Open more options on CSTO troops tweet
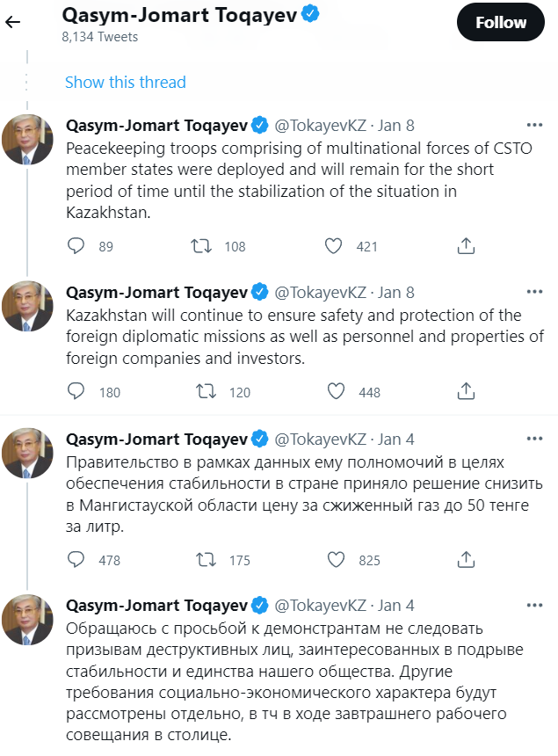This screenshot has width=558, height=756. click(x=534, y=124)
